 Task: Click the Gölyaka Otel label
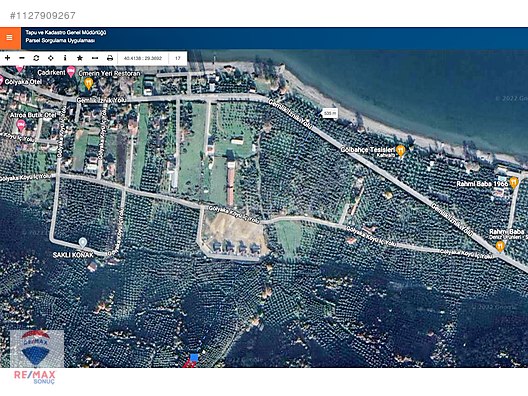(23, 82)
